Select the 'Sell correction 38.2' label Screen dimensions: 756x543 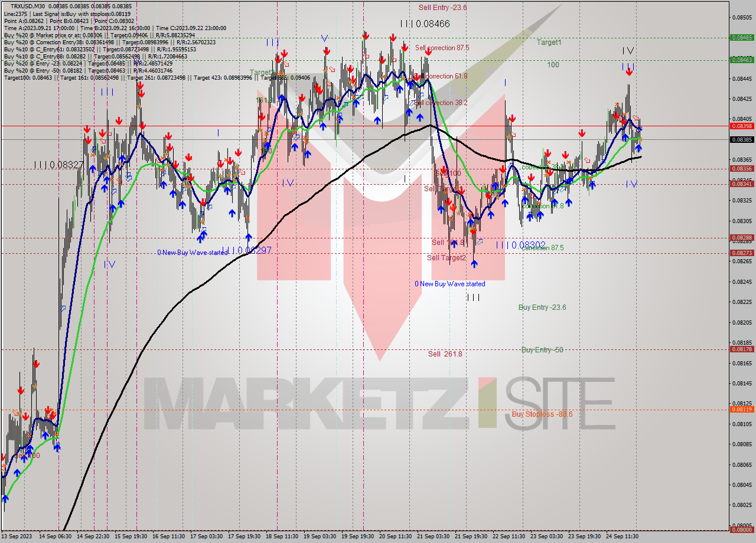point(441,103)
